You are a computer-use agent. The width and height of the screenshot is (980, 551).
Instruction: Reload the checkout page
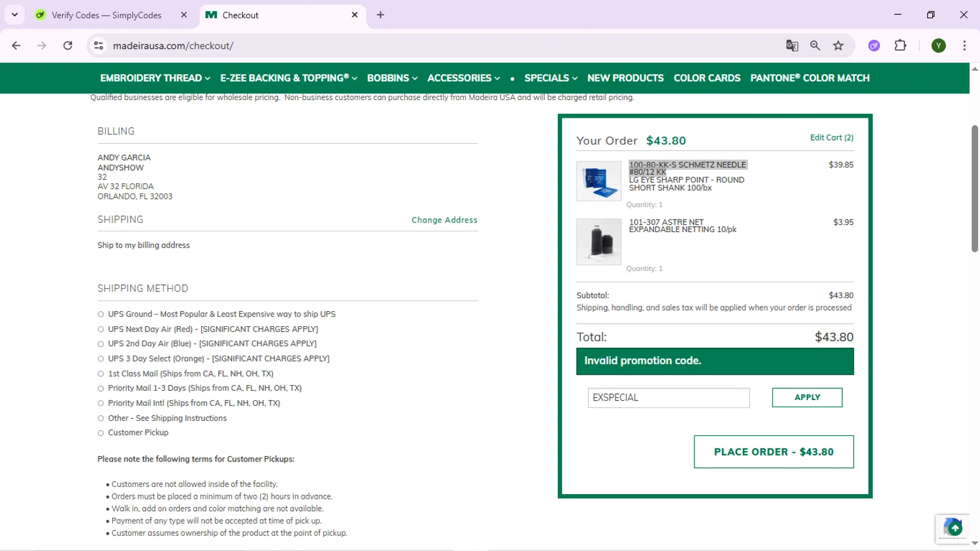click(68, 46)
